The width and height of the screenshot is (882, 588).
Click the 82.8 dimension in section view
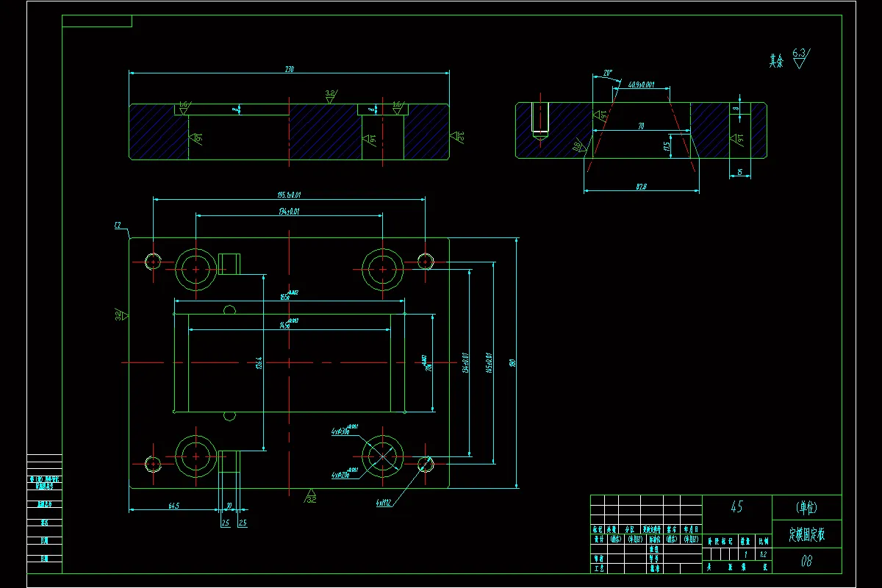641,187
